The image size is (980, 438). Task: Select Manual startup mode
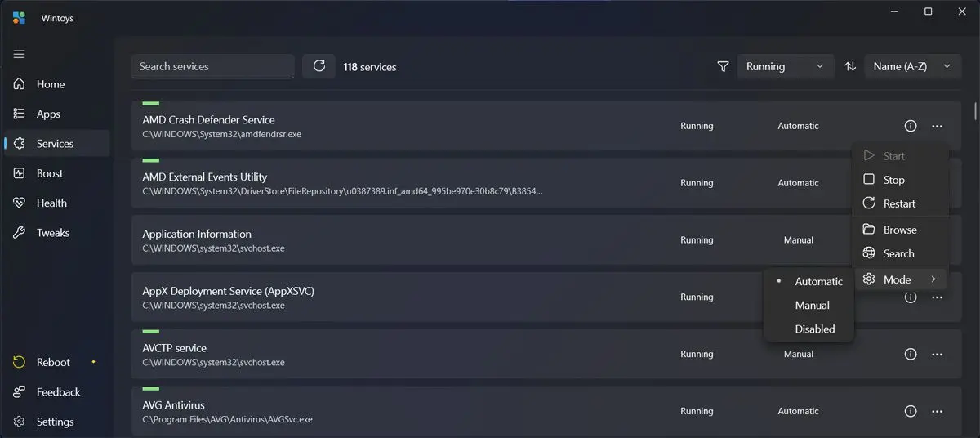click(808, 305)
